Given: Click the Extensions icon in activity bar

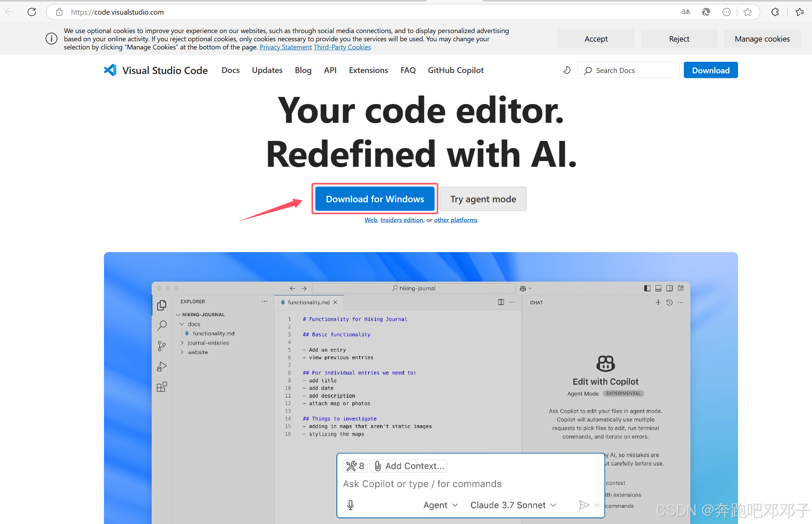Looking at the screenshot, I should (x=162, y=387).
